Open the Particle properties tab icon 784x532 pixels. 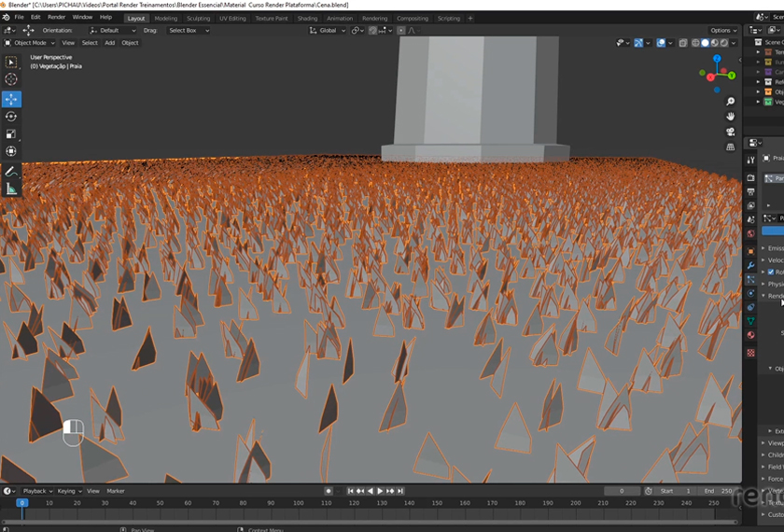pyautogui.click(x=750, y=279)
